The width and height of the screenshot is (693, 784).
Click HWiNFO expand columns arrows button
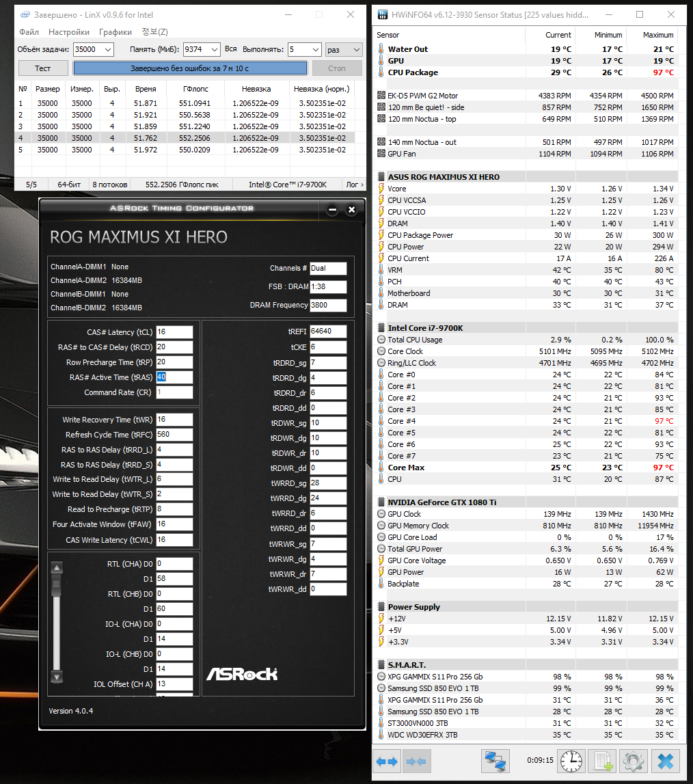click(387, 761)
